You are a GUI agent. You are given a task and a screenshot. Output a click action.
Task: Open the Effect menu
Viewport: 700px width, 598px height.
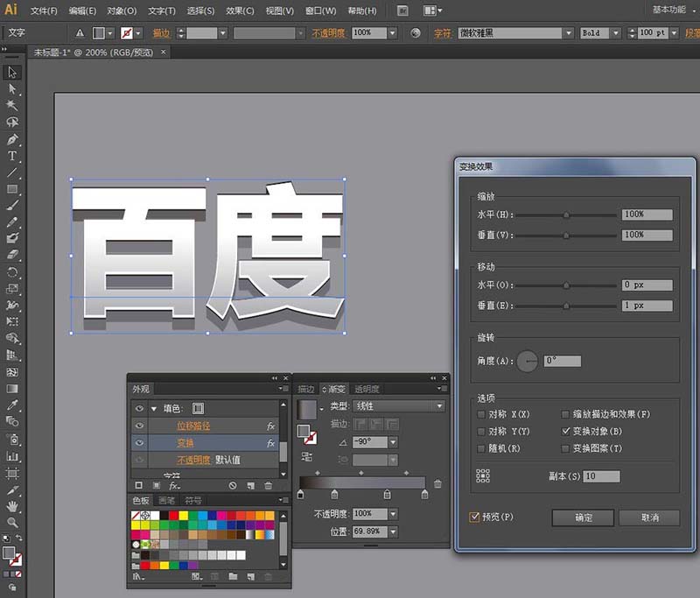240,11
